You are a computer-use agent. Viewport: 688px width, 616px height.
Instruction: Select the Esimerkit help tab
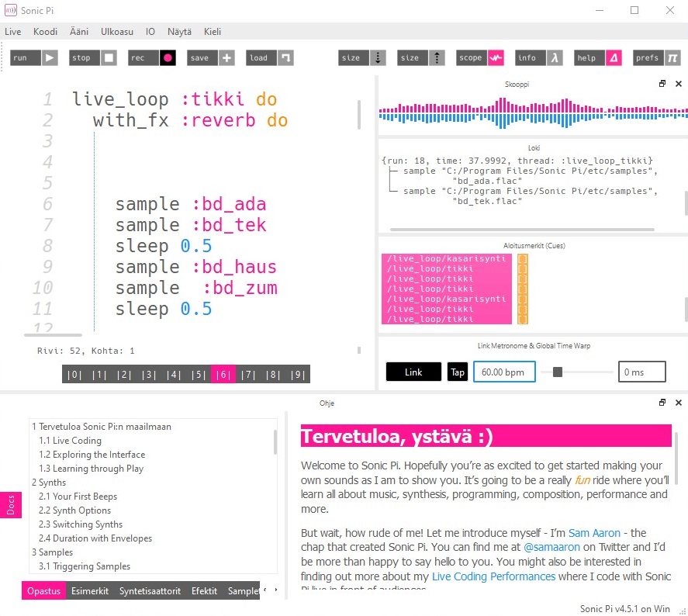(x=90, y=590)
